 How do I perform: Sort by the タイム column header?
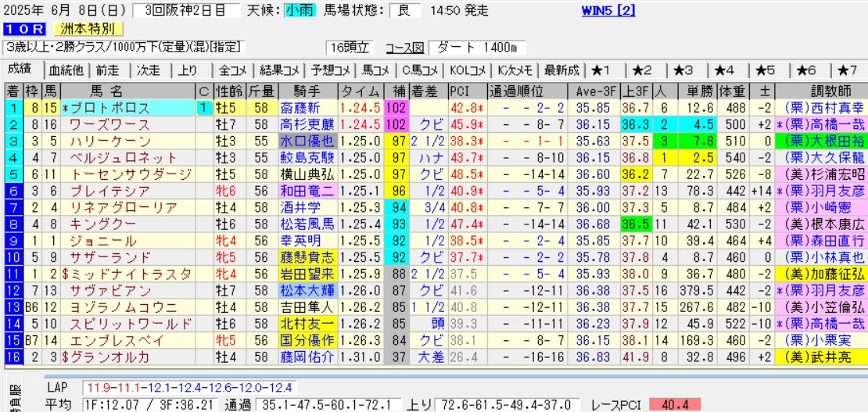point(361,90)
